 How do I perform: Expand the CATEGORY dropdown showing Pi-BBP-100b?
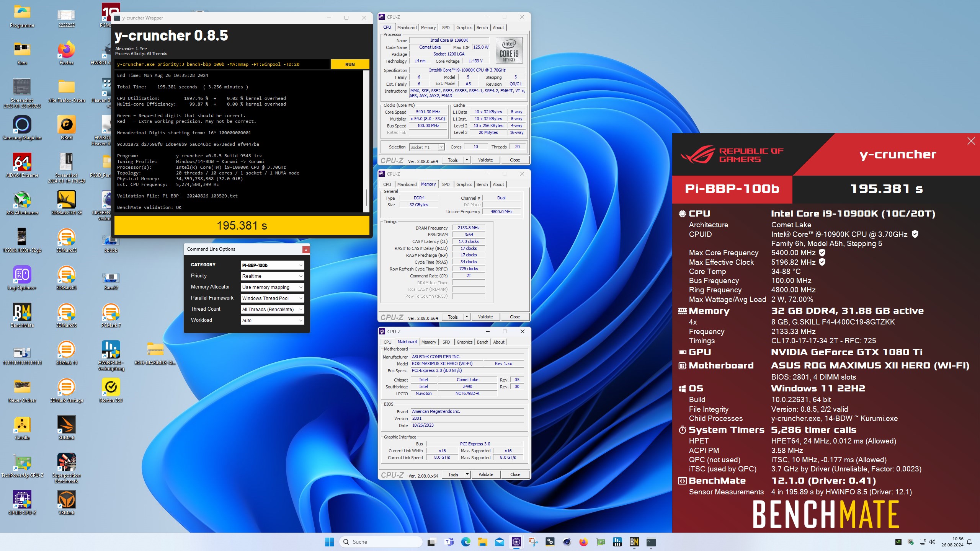click(272, 265)
